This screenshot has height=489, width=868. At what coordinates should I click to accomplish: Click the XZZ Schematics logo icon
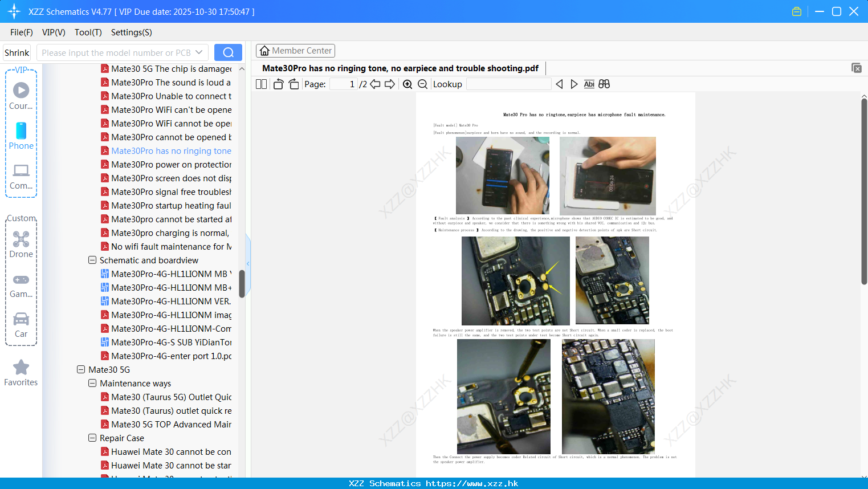click(x=14, y=11)
